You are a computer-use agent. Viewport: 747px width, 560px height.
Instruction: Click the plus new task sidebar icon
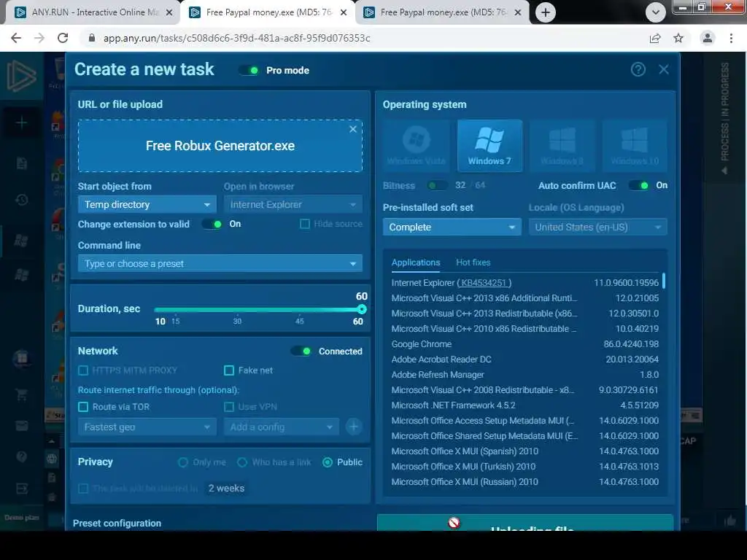(21, 122)
